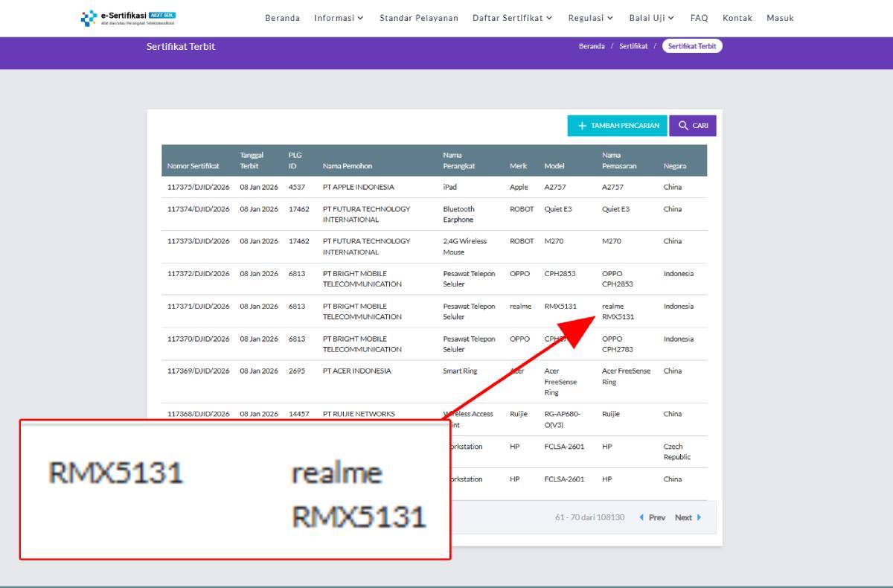Click the e-Sertifikasi logo
The width and height of the screenshot is (893, 588).
click(128, 18)
